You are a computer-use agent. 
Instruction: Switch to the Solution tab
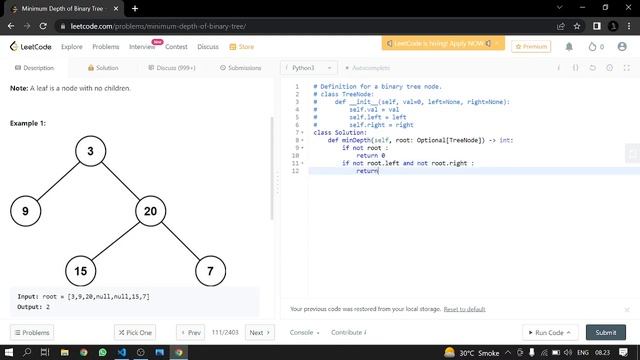pyautogui.click(x=103, y=68)
